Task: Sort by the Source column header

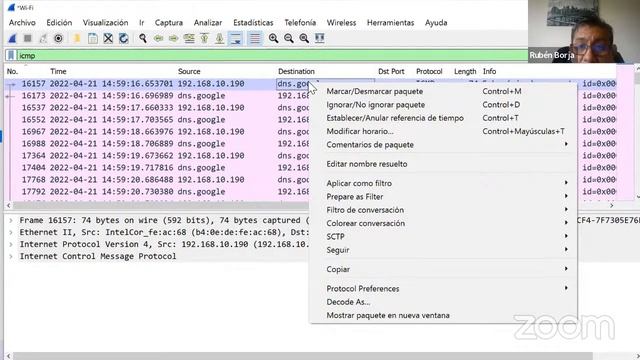Action: click(189, 71)
